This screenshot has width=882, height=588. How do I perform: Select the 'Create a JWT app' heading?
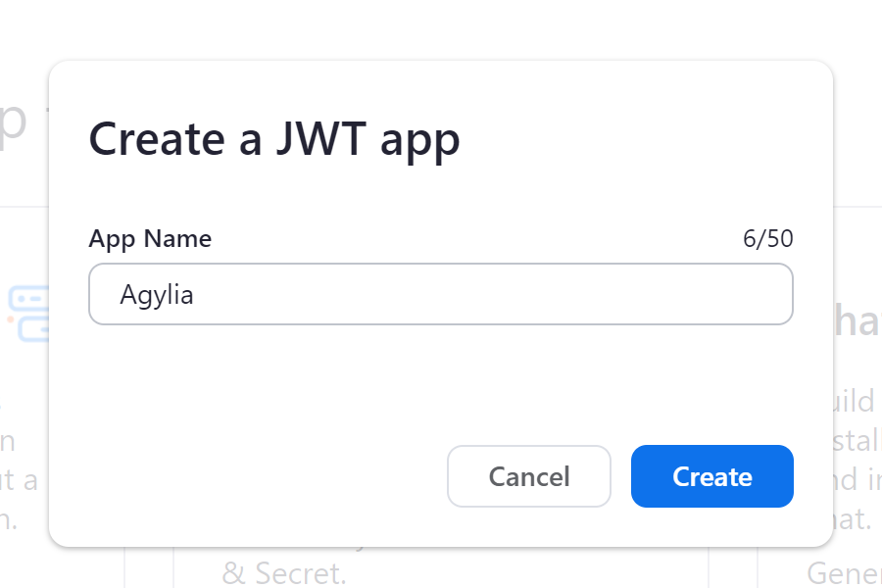(274, 139)
